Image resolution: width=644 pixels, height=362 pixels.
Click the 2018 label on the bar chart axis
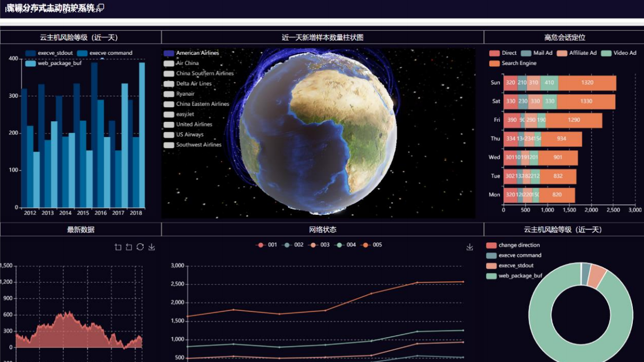pyautogui.click(x=136, y=213)
